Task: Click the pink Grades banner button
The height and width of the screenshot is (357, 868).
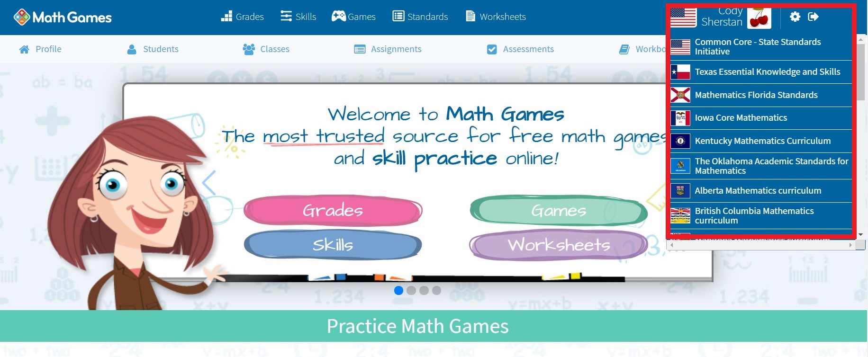Action: click(x=333, y=210)
